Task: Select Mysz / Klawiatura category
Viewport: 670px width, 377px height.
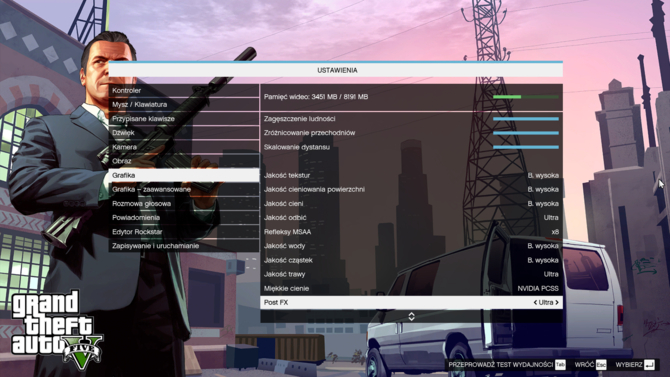Action: point(184,105)
